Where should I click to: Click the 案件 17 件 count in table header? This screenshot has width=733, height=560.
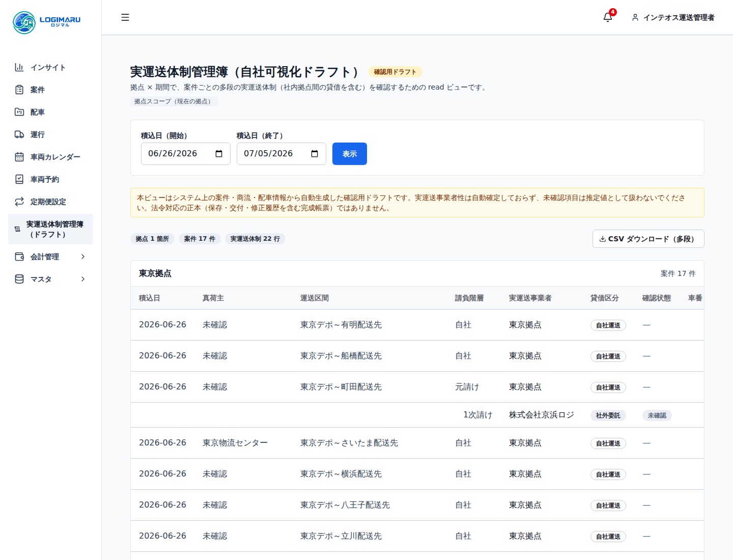(678, 273)
